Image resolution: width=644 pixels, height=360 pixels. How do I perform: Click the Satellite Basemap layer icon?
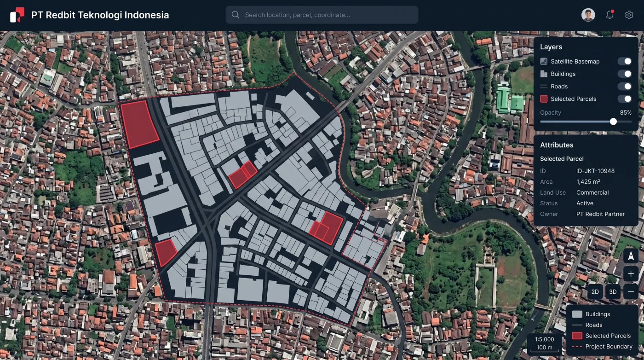click(x=544, y=61)
